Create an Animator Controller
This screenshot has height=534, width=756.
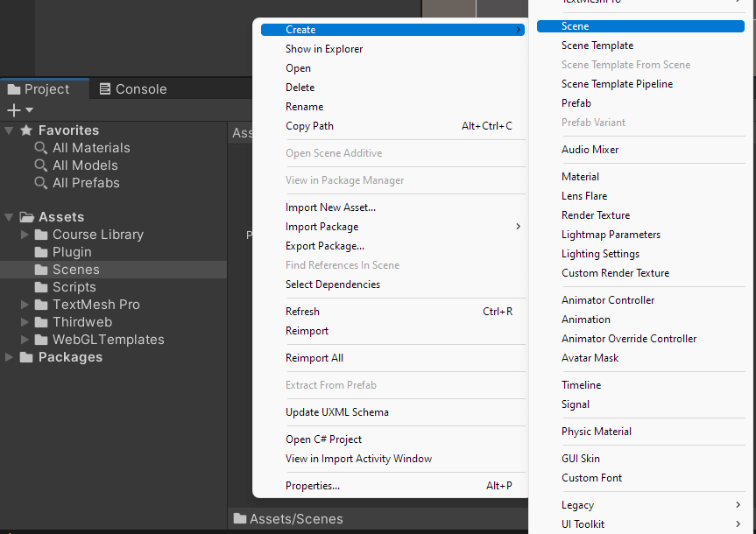point(640,299)
